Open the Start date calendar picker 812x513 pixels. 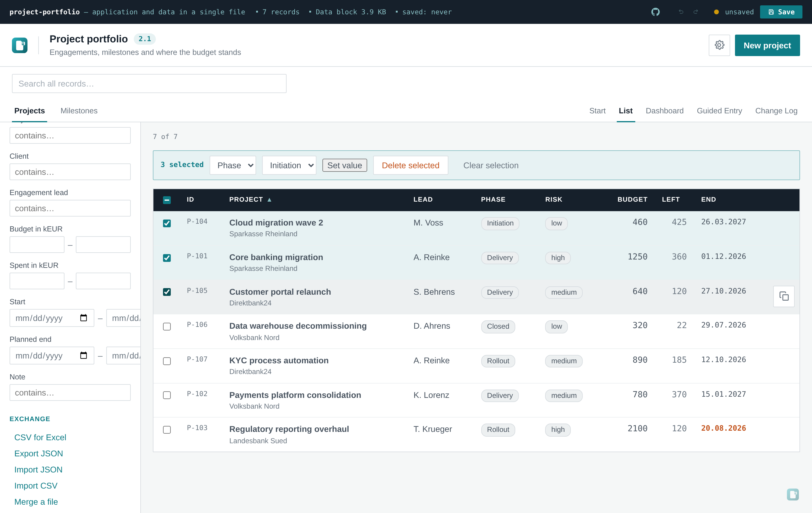click(x=83, y=318)
